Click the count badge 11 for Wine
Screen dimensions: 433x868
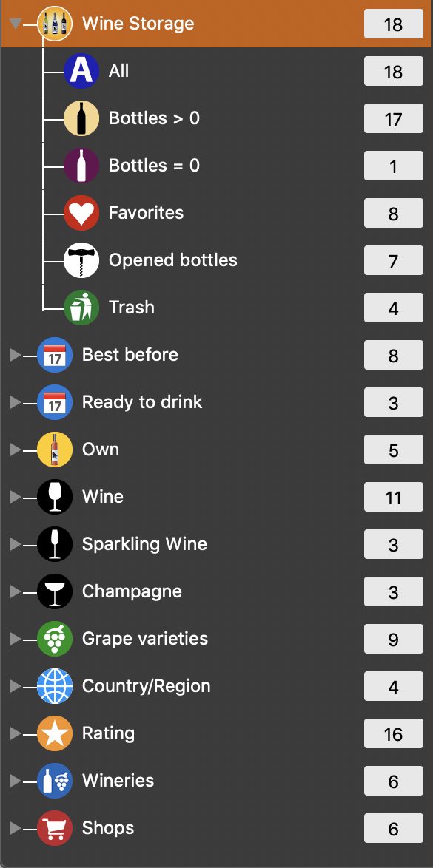[x=394, y=497]
